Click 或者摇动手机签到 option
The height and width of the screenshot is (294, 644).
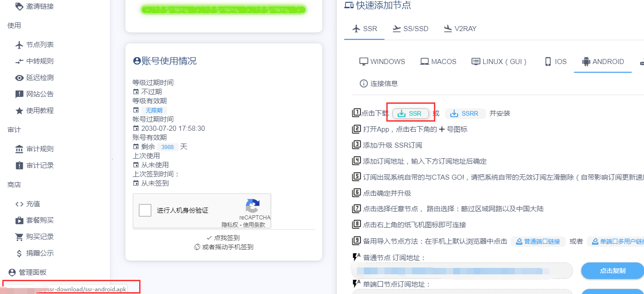click(x=223, y=247)
